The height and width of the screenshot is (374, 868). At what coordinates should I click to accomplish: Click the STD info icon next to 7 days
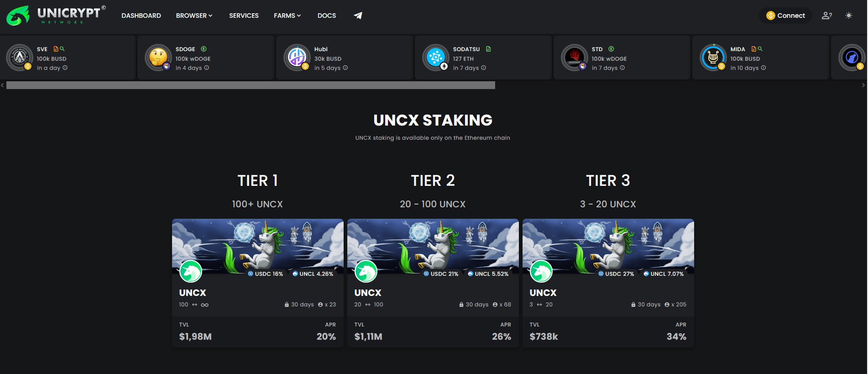click(622, 68)
